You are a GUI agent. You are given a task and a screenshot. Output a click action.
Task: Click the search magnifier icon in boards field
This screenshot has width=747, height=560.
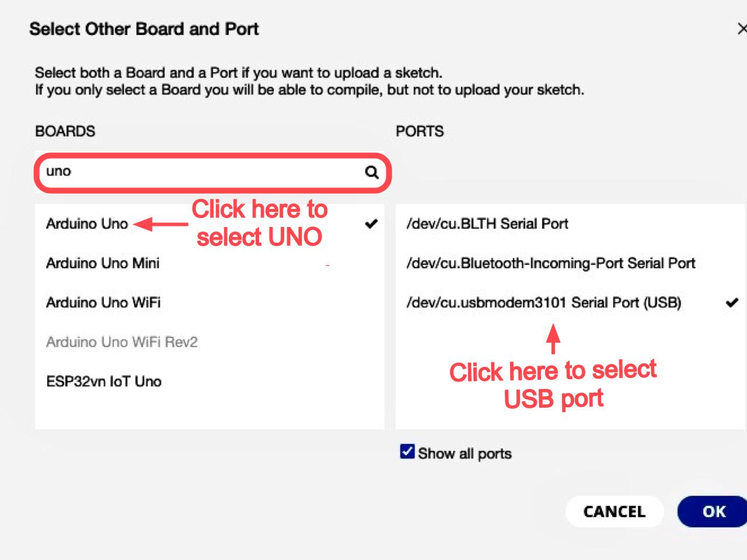372,172
